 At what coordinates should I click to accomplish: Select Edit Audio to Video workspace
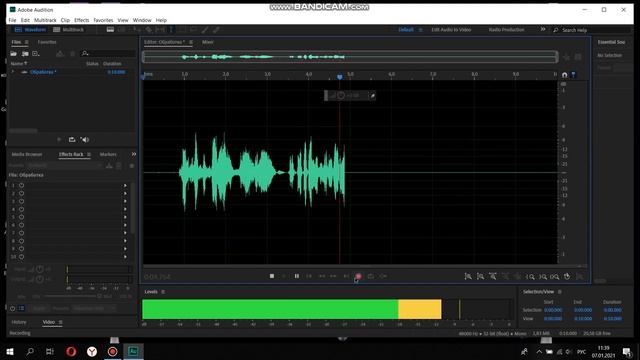[451, 30]
